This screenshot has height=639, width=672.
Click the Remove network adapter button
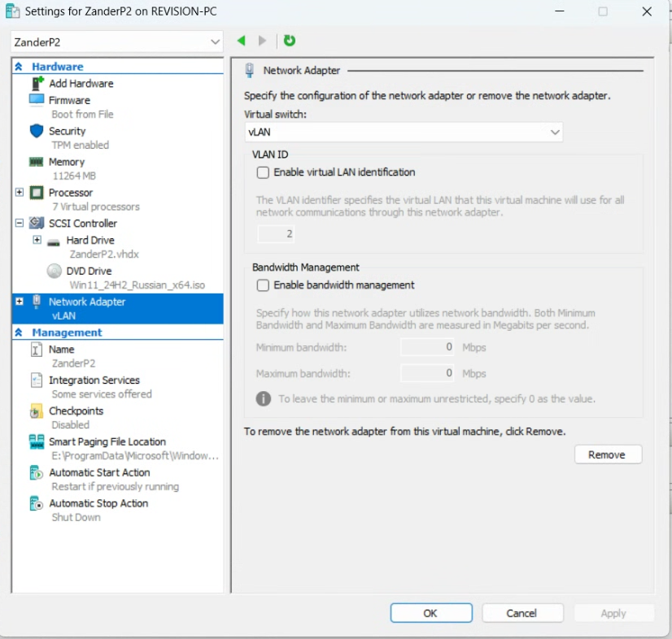[608, 454]
